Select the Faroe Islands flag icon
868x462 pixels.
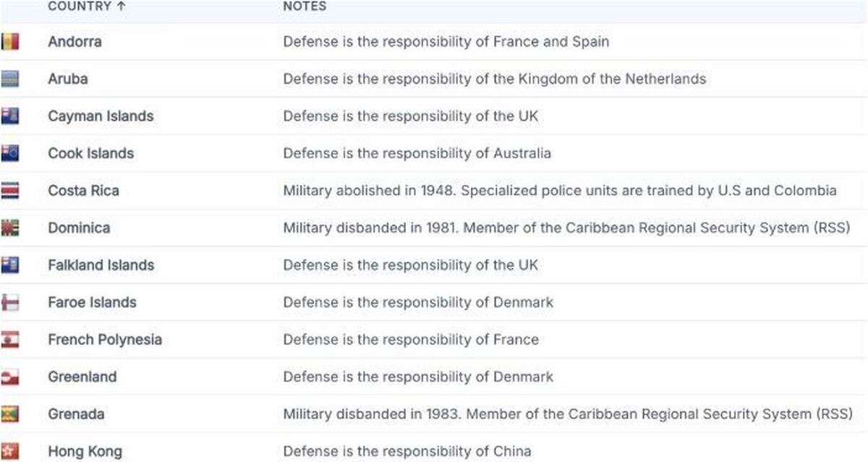point(10,302)
